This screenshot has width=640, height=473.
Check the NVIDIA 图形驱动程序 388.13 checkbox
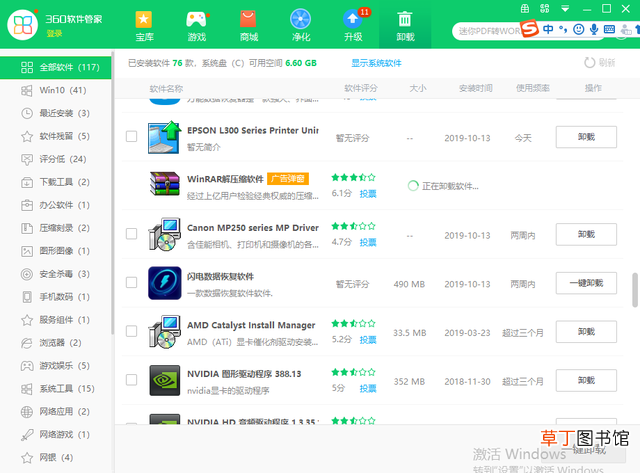(131, 380)
